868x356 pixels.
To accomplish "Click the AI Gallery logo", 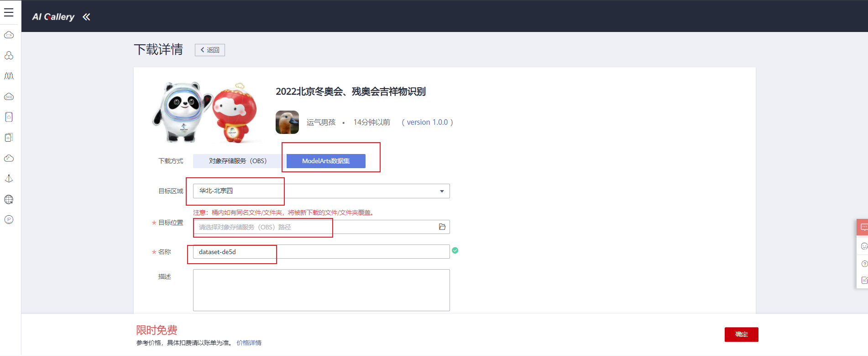I will click(x=53, y=17).
